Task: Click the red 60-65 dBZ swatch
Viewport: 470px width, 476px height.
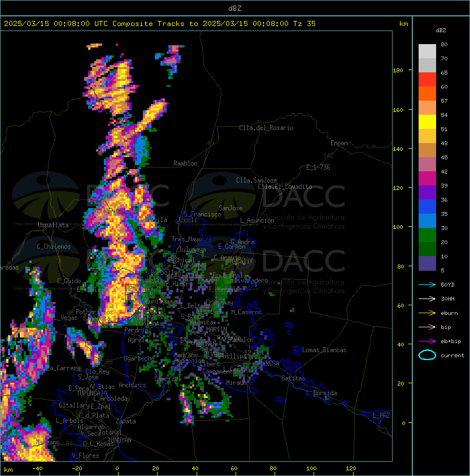Action: (427, 80)
